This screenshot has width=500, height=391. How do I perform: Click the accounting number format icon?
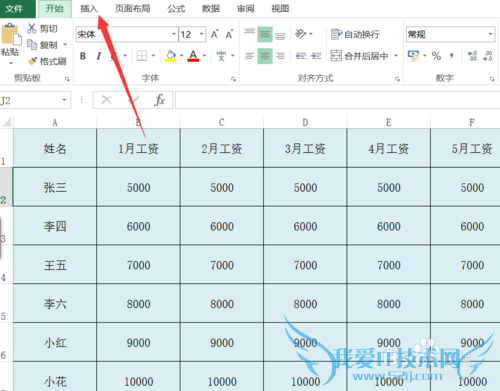coord(413,56)
